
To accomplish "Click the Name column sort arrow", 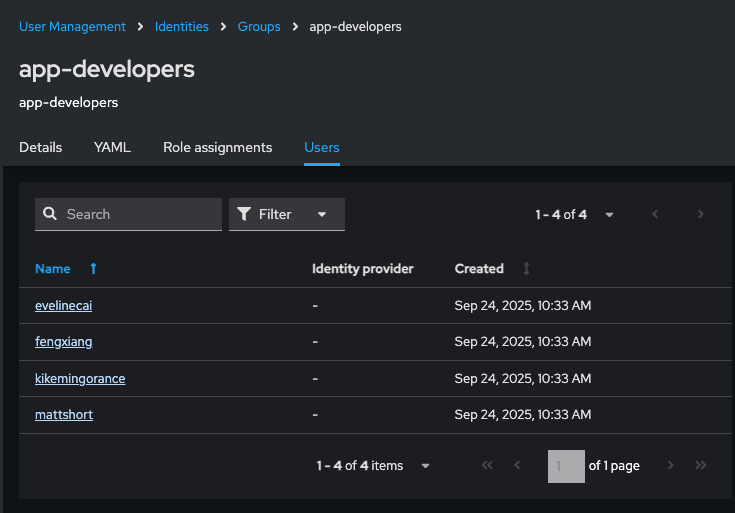I will 93,269.
